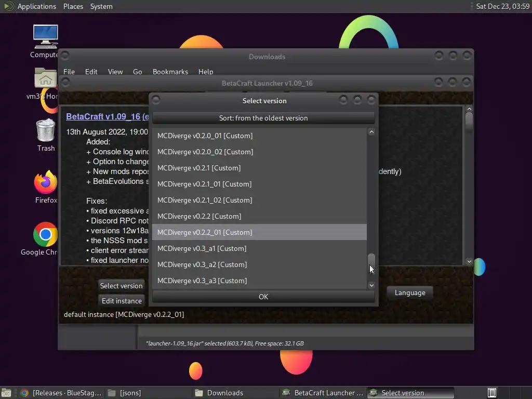Click the Edit instance button
Image resolution: width=532 pixels, height=399 pixels.
(x=122, y=301)
